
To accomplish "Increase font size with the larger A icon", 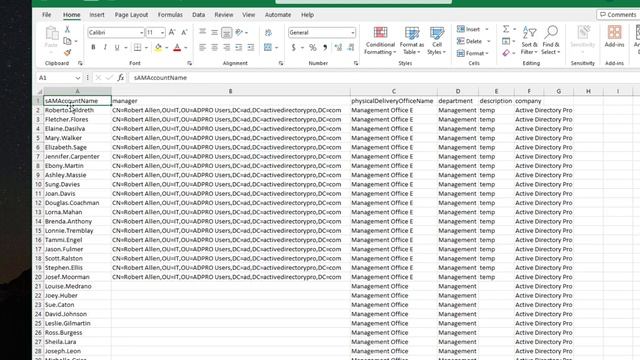I will point(172,32).
